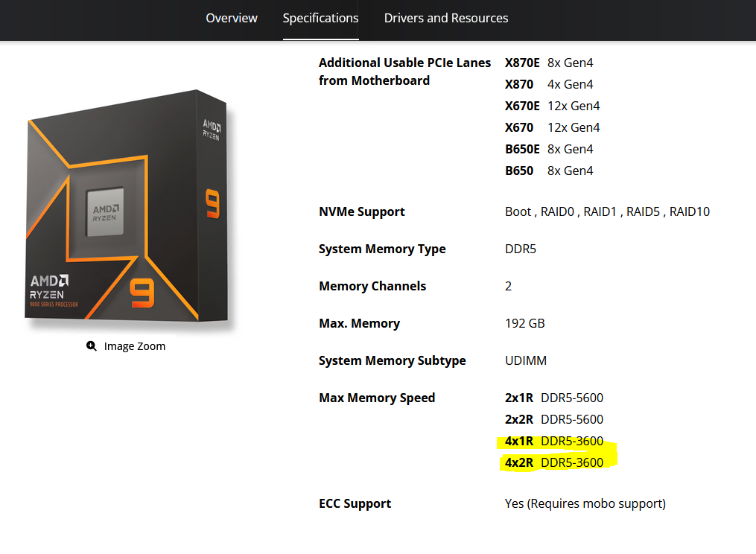The width and height of the screenshot is (756, 554).
Task: Switch to Drivers and Resources tab
Action: pyautogui.click(x=446, y=19)
